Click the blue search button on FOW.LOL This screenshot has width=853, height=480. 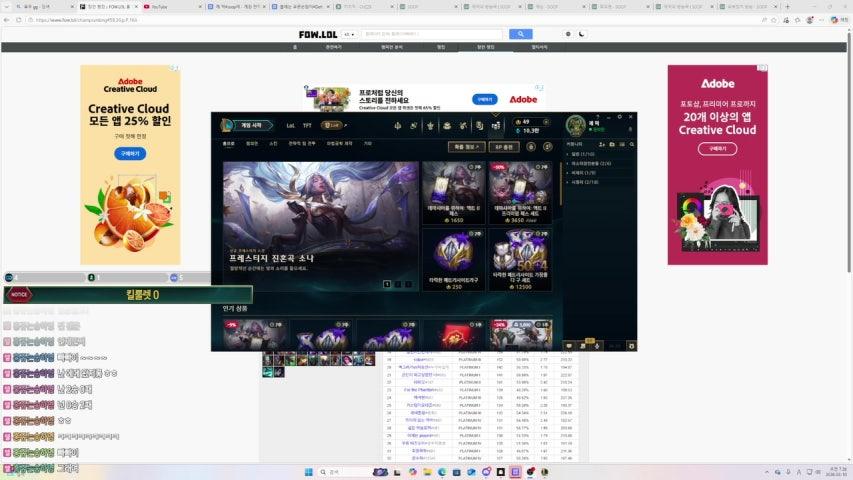pyautogui.click(x=521, y=34)
